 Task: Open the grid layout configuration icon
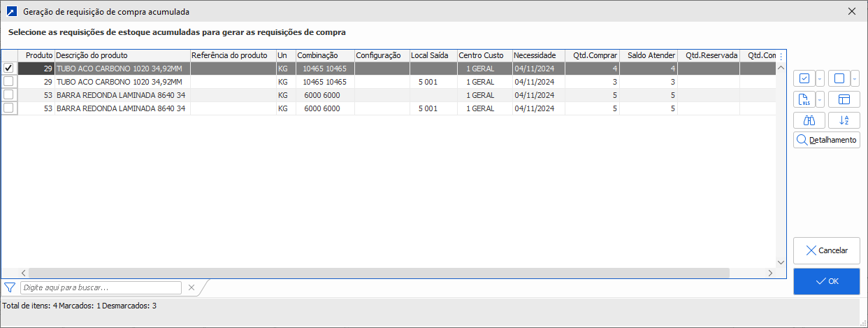[x=844, y=99]
